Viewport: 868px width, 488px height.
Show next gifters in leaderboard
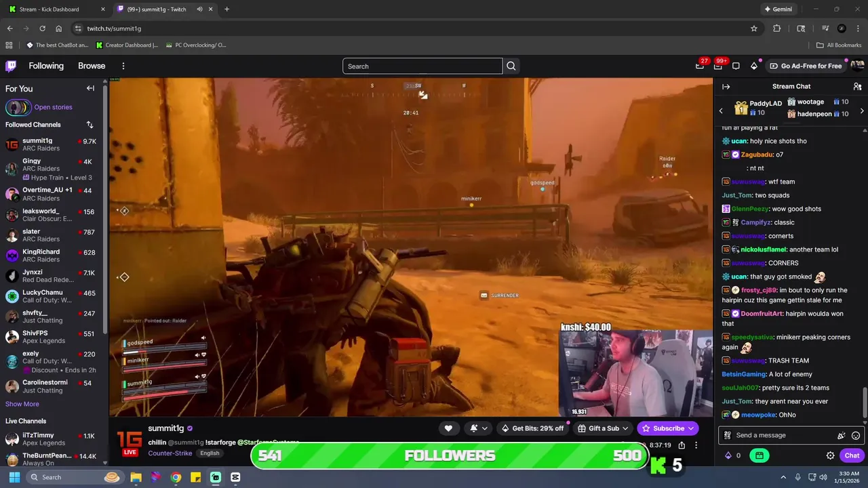coord(862,110)
